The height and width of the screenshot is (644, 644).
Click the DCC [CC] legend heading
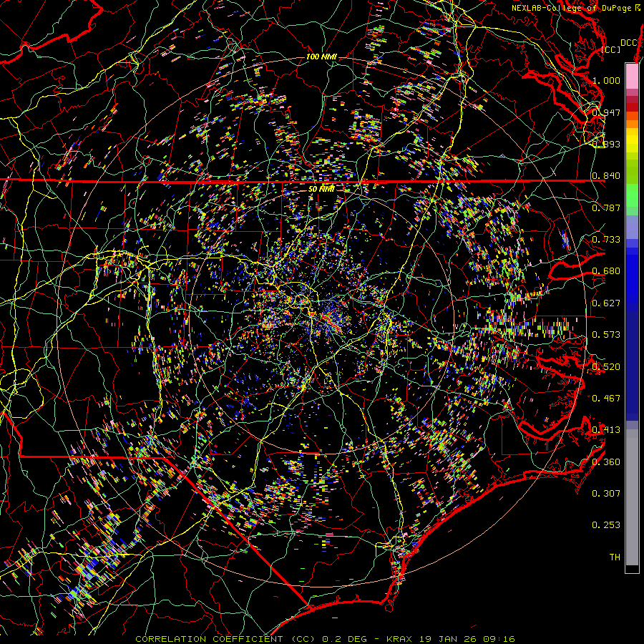pyautogui.click(x=619, y=46)
